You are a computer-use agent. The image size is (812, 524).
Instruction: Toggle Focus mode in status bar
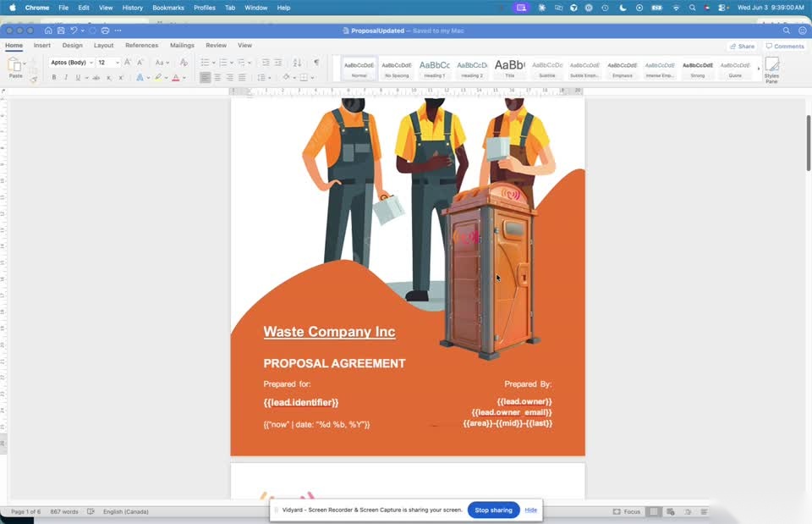627,511
